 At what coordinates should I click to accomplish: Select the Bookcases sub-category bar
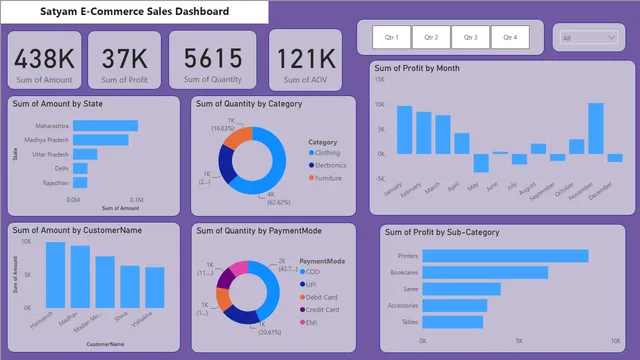click(x=485, y=273)
